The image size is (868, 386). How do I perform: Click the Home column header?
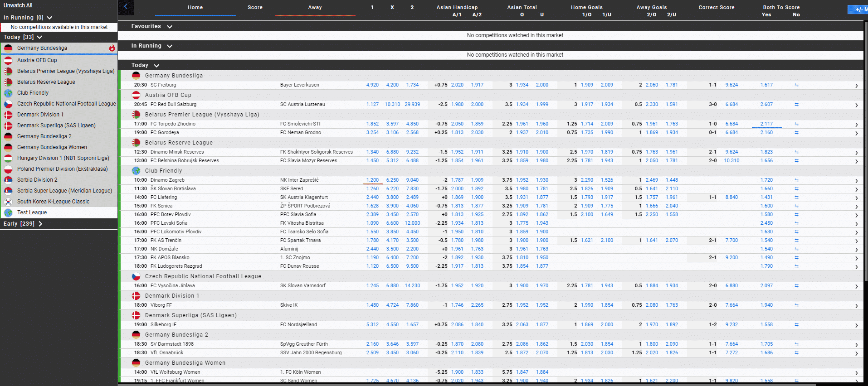tap(195, 8)
